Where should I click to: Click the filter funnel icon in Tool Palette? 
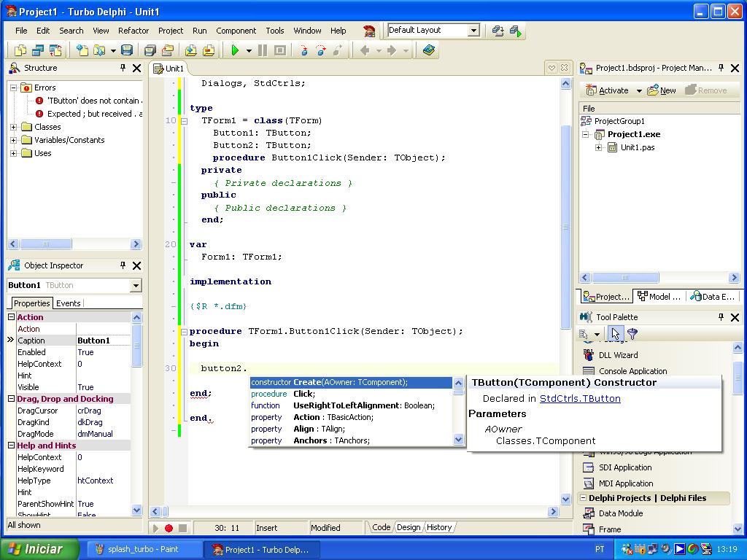tap(632, 334)
